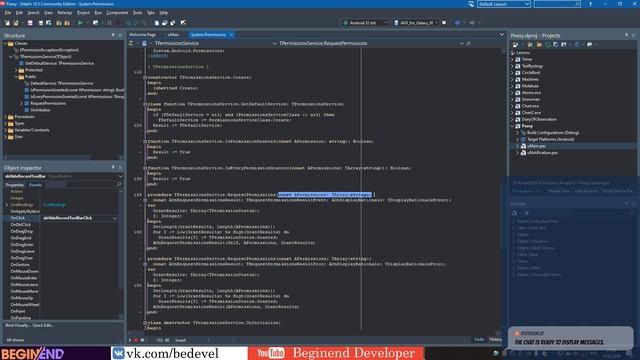Screen dimensions: 640x360
Task: Click the back navigation arrow in main toolbar
Action: click(x=458, y=23)
